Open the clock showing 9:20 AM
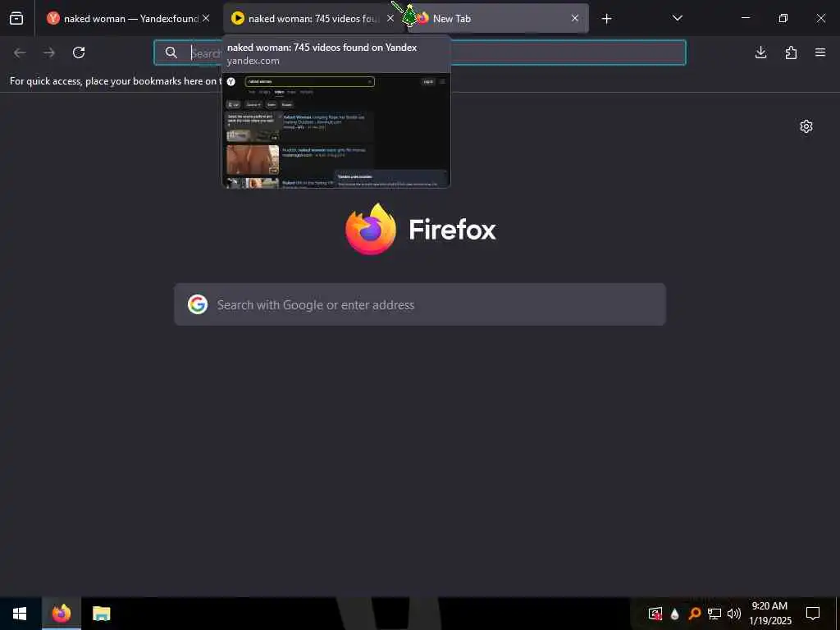 pyautogui.click(x=769, y=614)
